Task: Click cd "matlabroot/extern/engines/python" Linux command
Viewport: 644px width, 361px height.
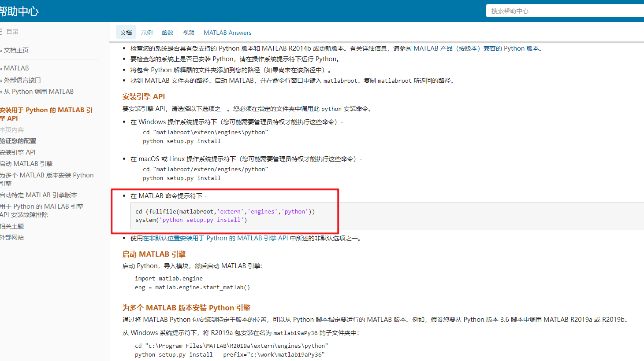Action: coord(205,169)
